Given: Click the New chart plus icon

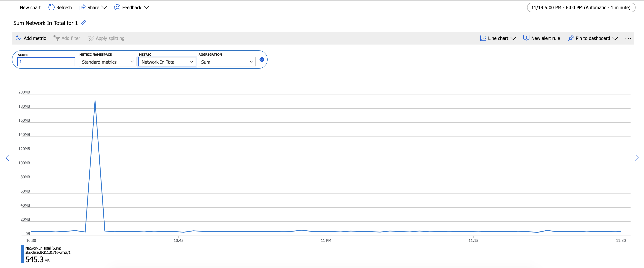Looking at the screenshot, I should (15, 7).
